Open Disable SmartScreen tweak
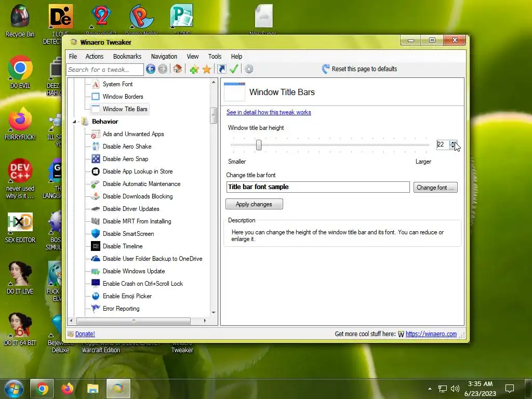Viewport: 532px width, 399px height. click(x=128, y=234)
